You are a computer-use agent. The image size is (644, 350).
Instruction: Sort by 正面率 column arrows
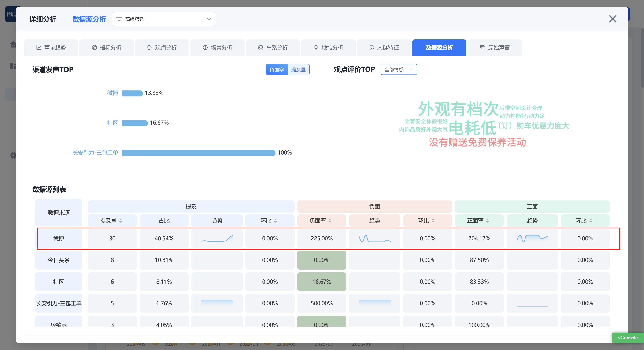click(x=488, y=221)
